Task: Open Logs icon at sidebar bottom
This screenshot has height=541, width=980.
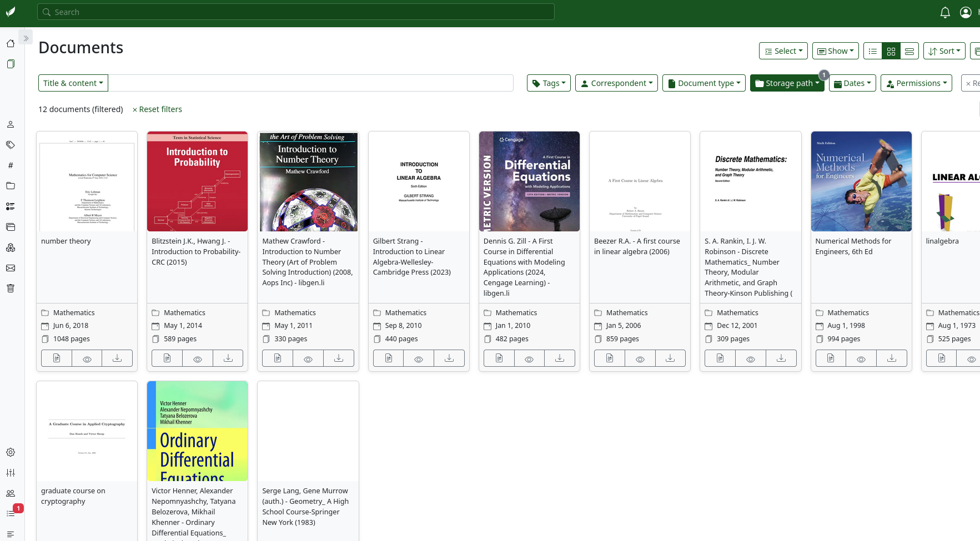Action: [11, 534]
